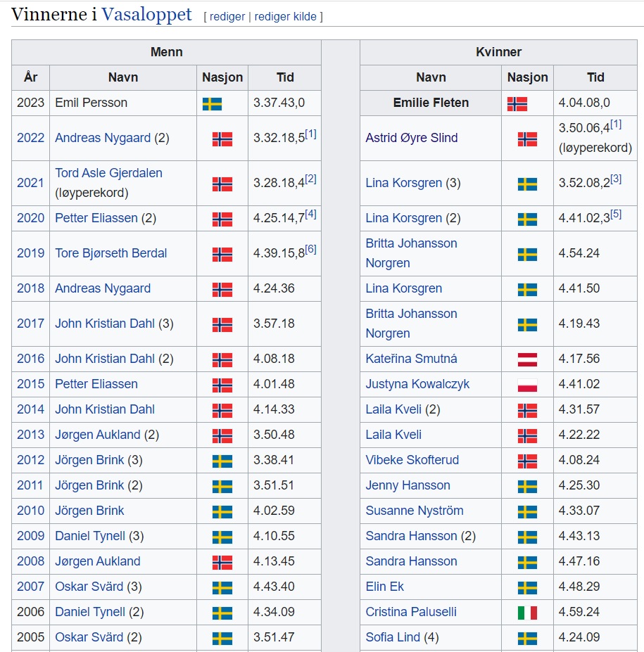Click footnote [6] after time 4.39.15,8
Screen dimensions: 644x652
[x=311, y=250]
